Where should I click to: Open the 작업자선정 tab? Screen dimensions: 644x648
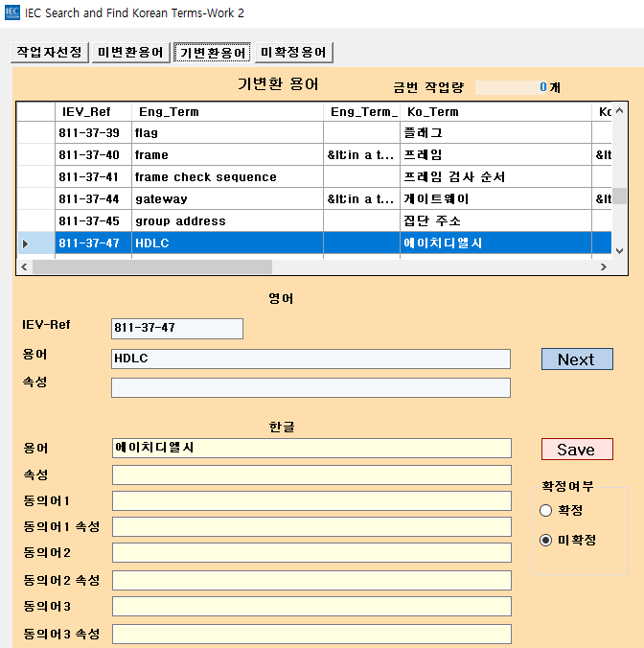point(50,53)
